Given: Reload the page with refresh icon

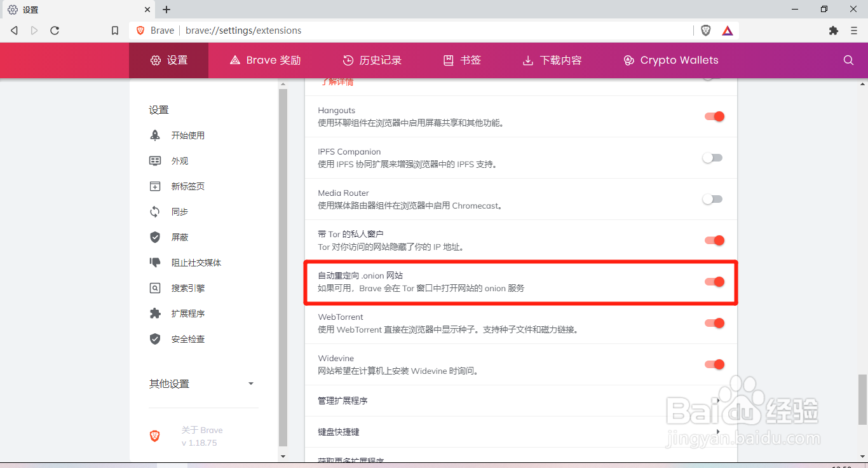Looking at the screenshot, I should coord(55,31).
